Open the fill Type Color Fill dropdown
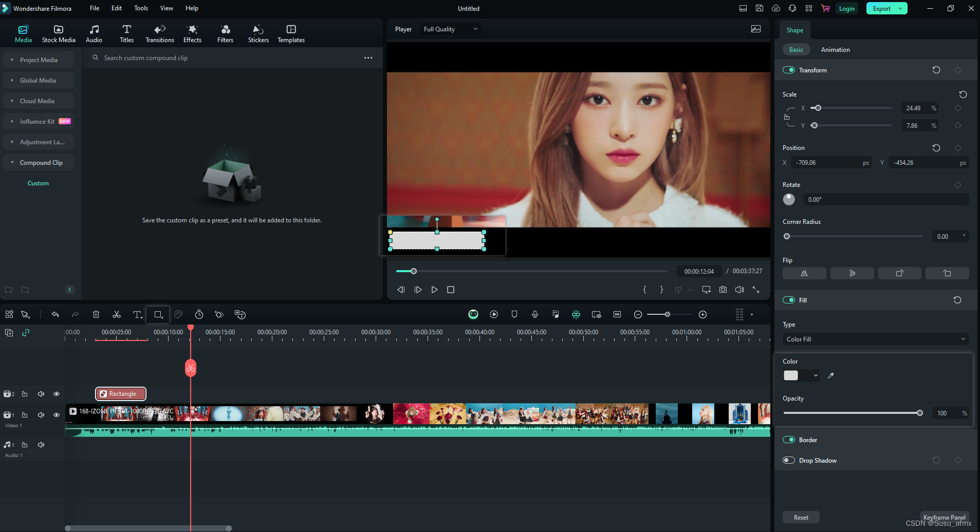This screenshot has height=532, width=980. [876, 339]
